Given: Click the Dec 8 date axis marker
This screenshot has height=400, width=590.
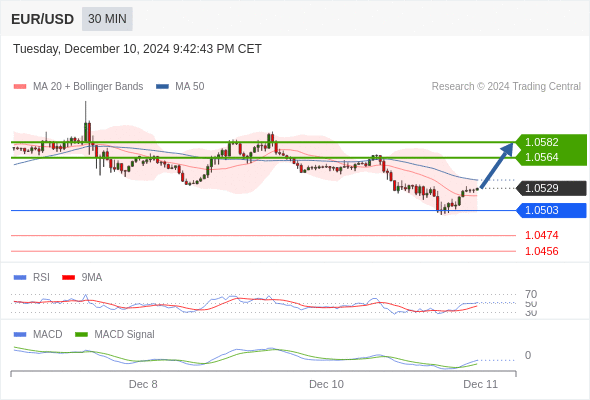Looking at the screenshot, I should click(143, 384).
